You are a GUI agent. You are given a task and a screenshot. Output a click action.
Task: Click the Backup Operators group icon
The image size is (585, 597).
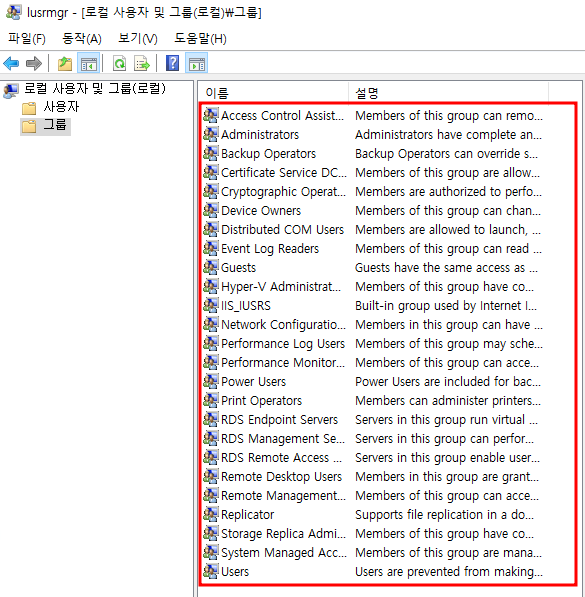[211, 153]
